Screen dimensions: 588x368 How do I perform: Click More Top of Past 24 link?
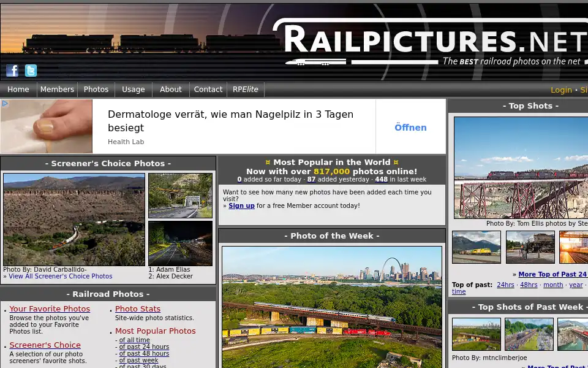coord(553,275)
